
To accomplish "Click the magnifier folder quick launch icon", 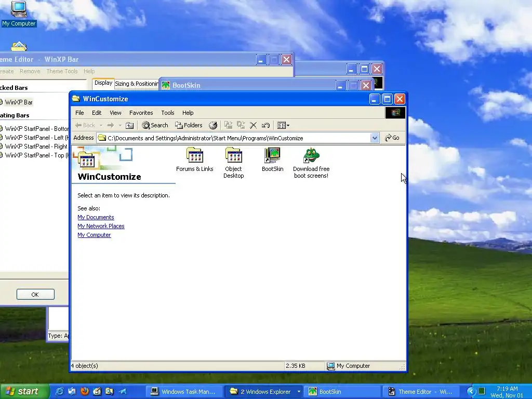I will click(x=109, y=392).
